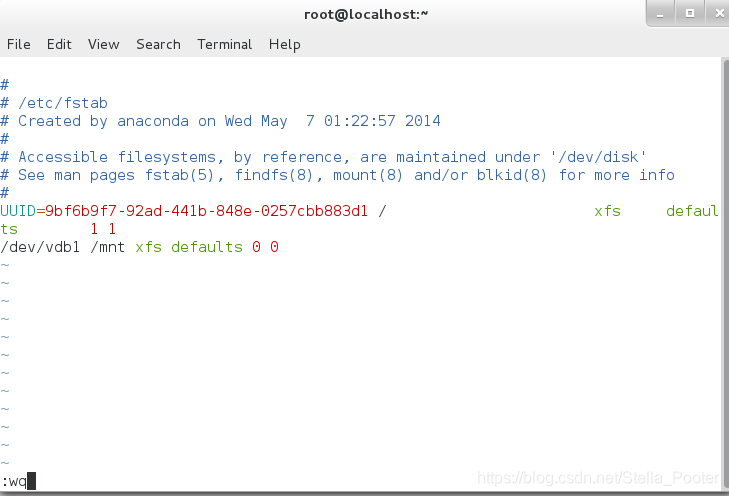This screenshot has width=729, height=496.
Task: Open the Terminal menu
Action: tap(225, 44)
